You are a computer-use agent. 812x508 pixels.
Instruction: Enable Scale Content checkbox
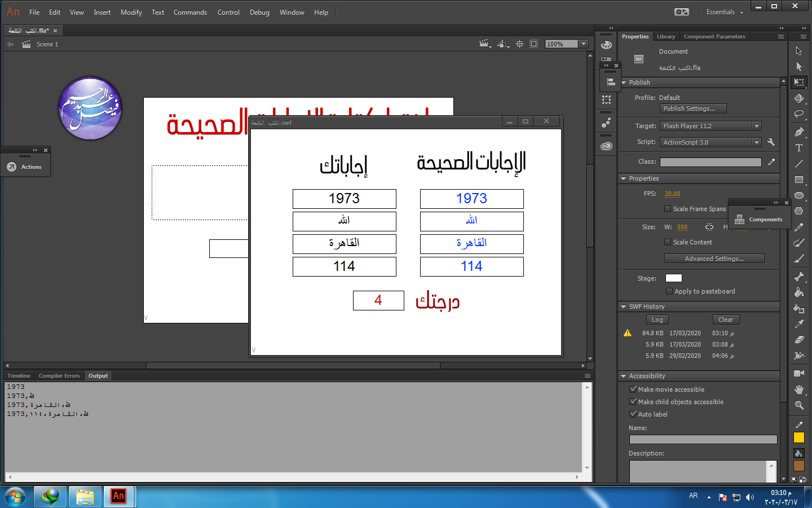click(x=668, y=242)
